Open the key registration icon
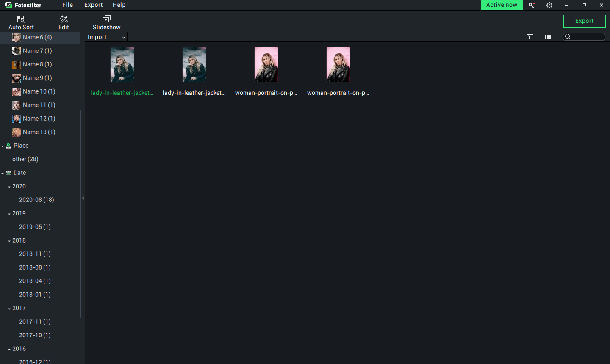 [x=532, y=5]
